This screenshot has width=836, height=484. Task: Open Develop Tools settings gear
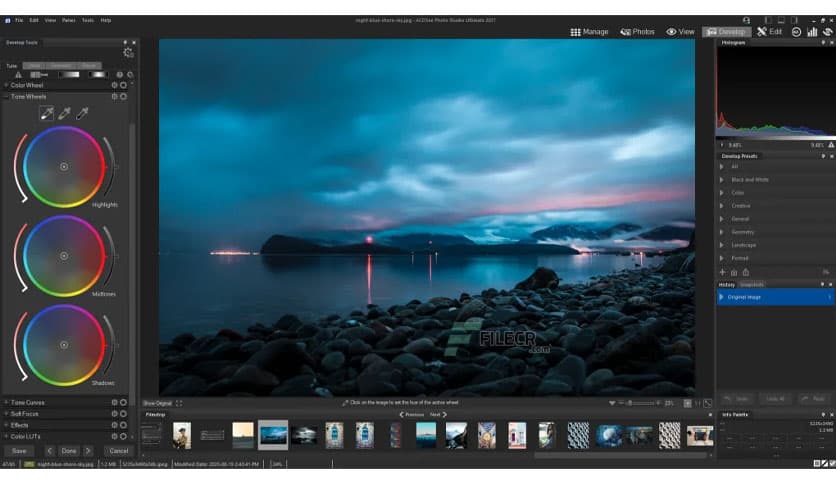point(128,52)
